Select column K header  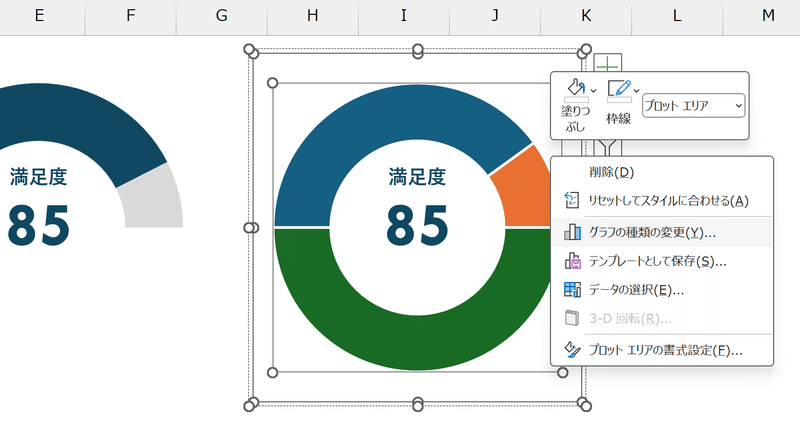point(586,16)
